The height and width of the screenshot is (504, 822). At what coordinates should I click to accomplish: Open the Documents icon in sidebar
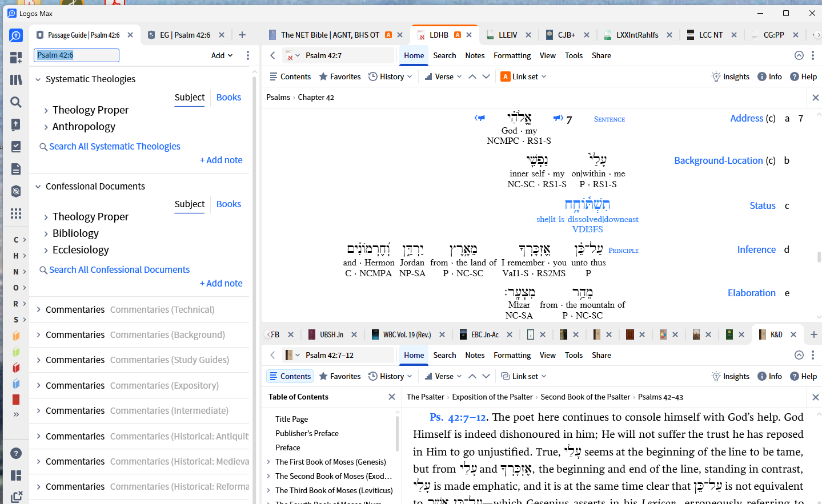click(x=16, y=169)
